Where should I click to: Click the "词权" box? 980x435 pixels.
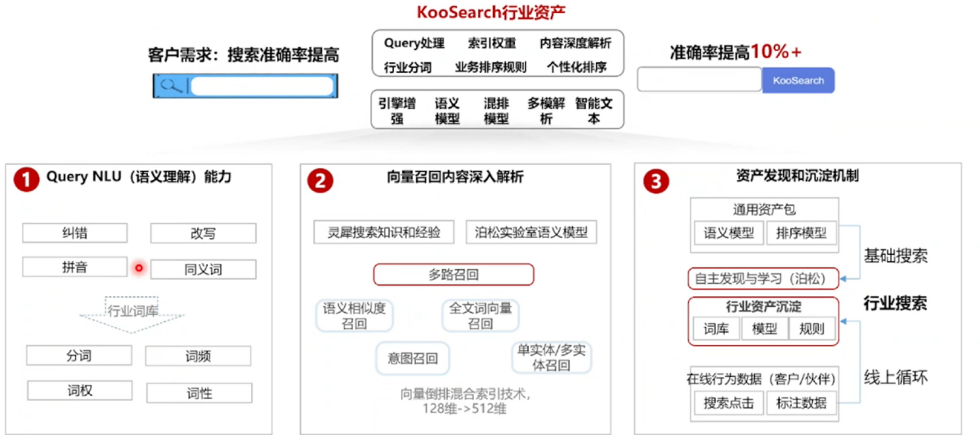[79, 390]
